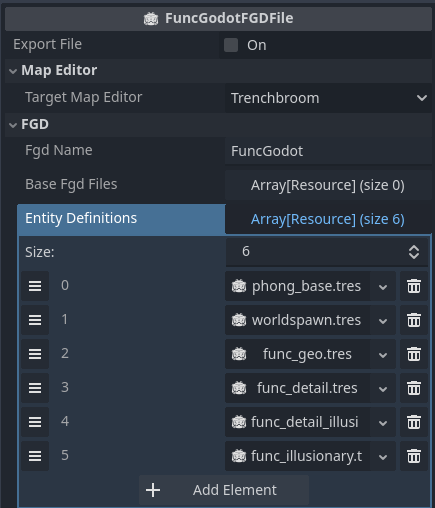Select the reorder handle for element 3
435x508 pixels.
point(35,388)
